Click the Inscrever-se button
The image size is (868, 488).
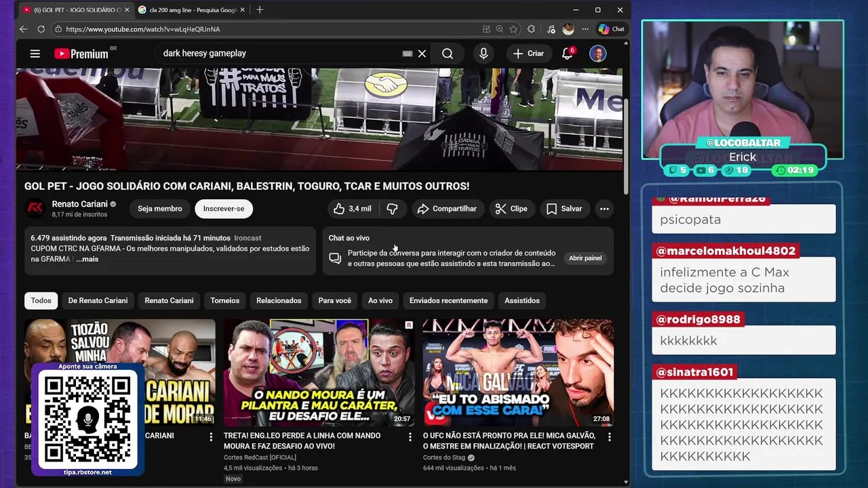224,209
